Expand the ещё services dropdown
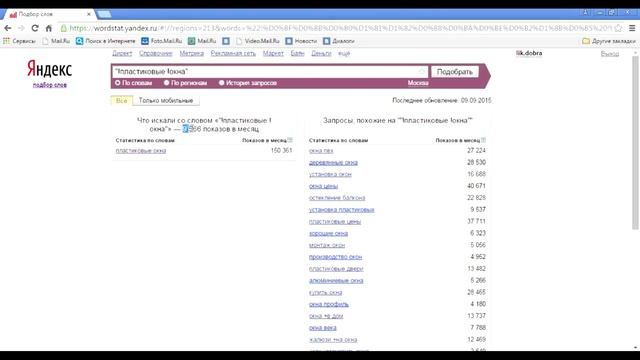Viewport: 640px width, 360px height. [344, 53]
